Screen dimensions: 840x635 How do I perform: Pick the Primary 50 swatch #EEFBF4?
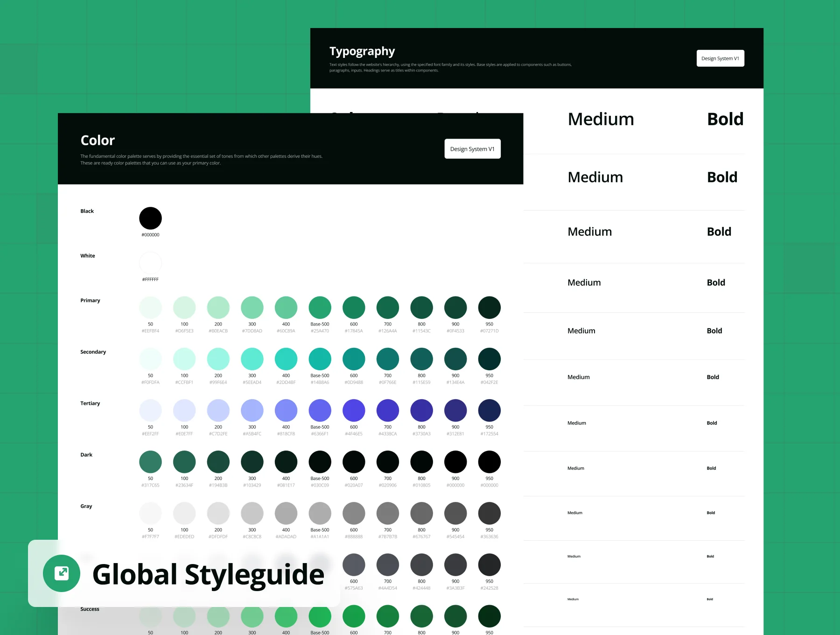coord(150,308)
